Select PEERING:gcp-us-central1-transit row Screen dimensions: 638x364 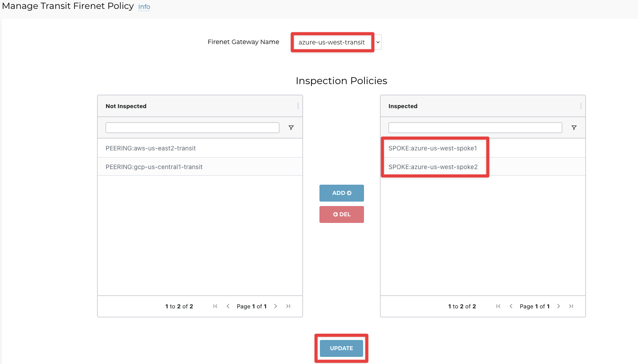pos(200,167)
